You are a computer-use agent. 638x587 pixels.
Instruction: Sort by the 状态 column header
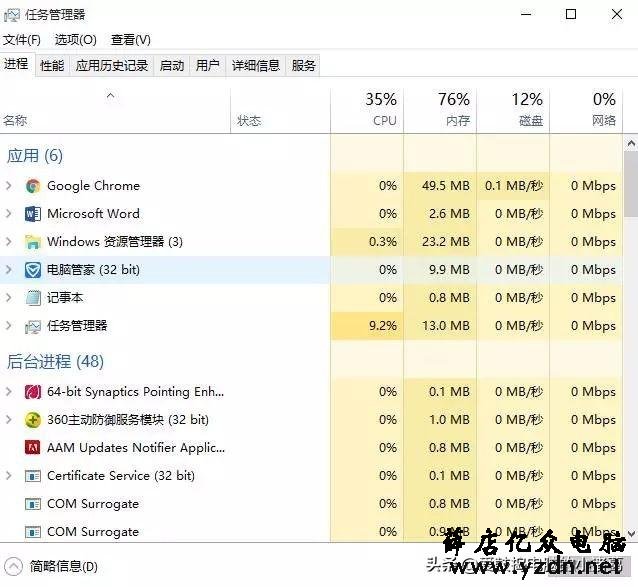tap(280, 111)
